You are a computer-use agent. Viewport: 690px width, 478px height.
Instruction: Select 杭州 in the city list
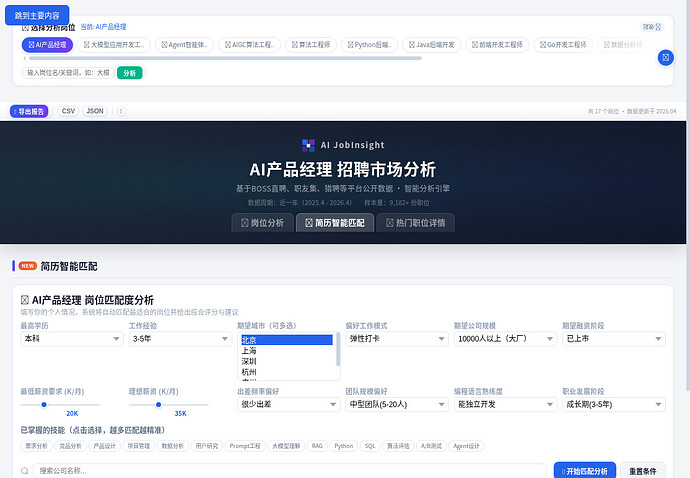pyautogui.click(x=287, y=372)
